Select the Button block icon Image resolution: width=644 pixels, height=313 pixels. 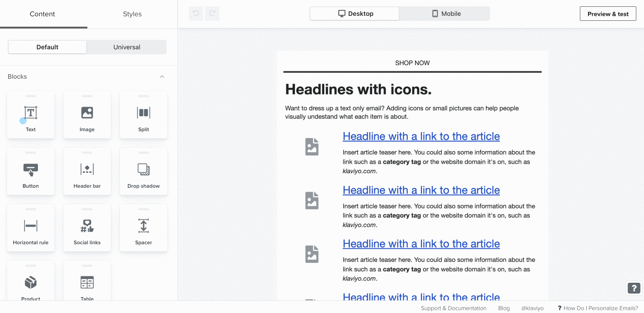[x=31, y=170]
